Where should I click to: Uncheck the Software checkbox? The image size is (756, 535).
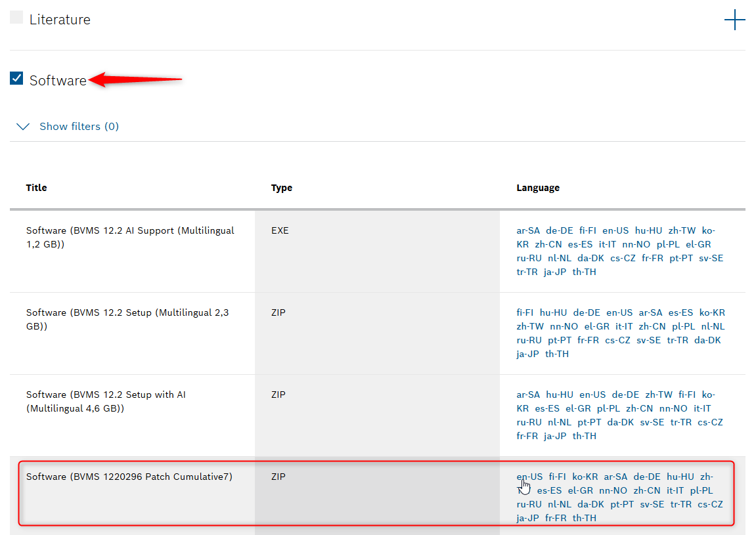tap(16, 78)
